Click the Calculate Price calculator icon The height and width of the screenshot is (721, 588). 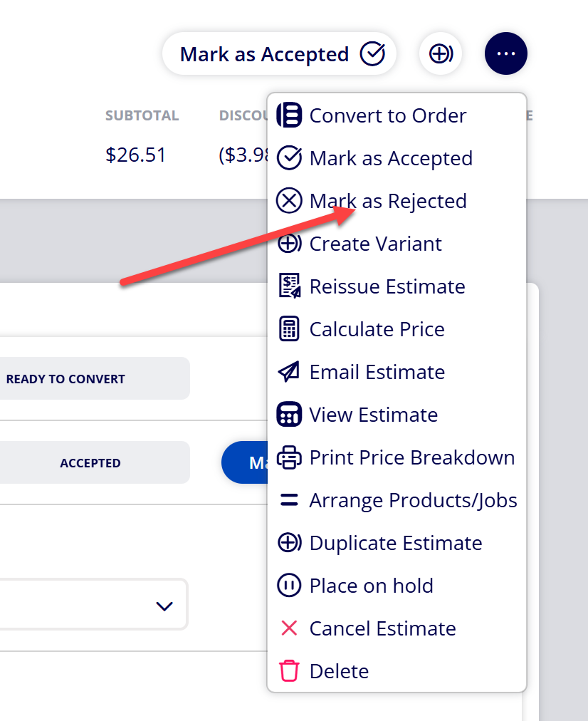coord(289,328)
